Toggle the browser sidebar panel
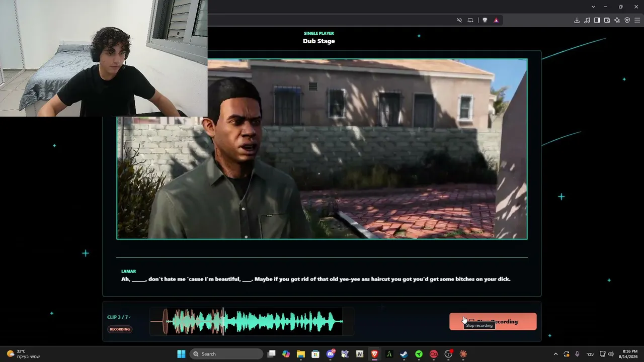Image resolution: width=644 pixels, height=362 pixels. 597,20
